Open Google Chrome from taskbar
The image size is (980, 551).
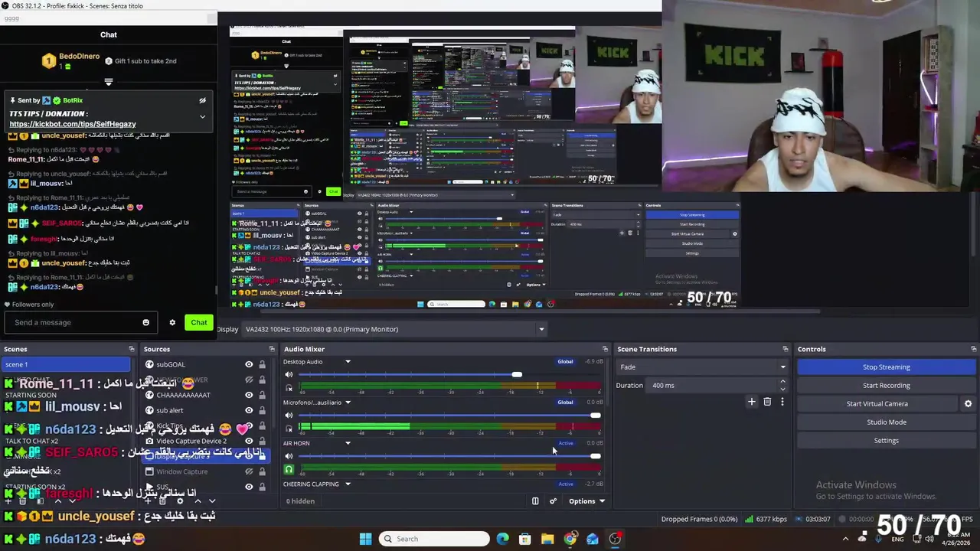(570, 539)
